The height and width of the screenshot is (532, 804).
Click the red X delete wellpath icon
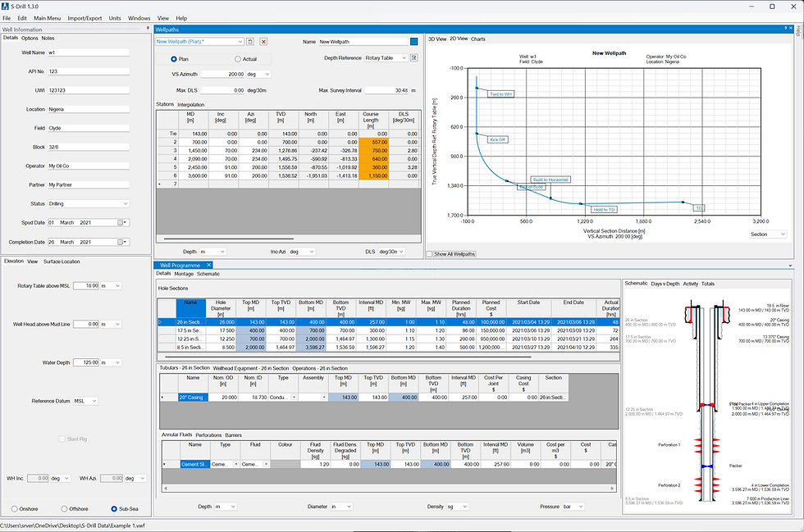pyautogui.click(x=263, y=42)
